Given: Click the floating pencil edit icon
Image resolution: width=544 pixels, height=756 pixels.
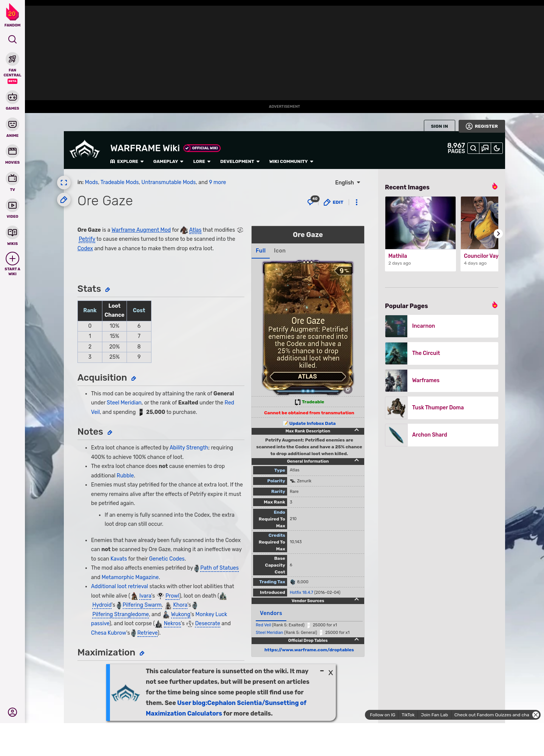Looking at the screenshot, I should point(64,200).
